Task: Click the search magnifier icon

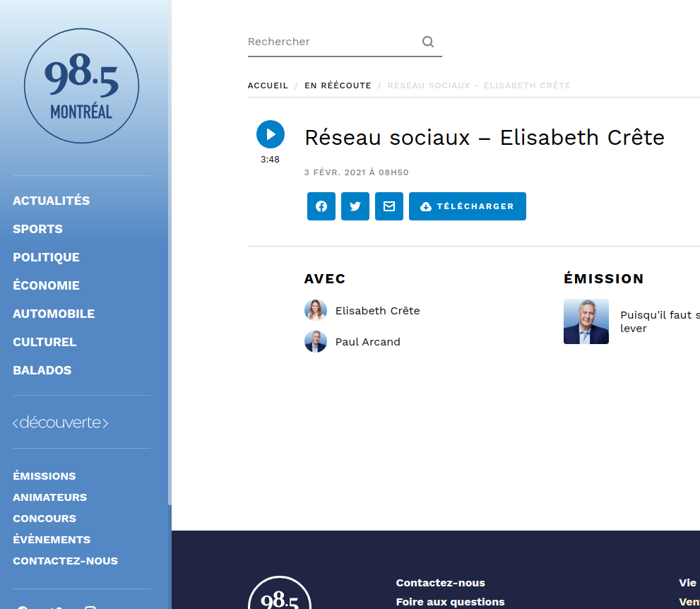Action: (428, 42)
